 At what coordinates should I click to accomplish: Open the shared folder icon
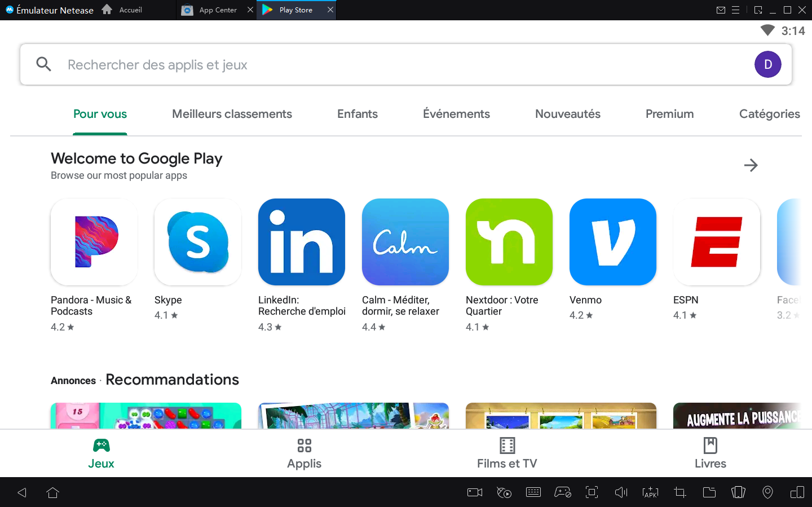click(x=709, y=492)
